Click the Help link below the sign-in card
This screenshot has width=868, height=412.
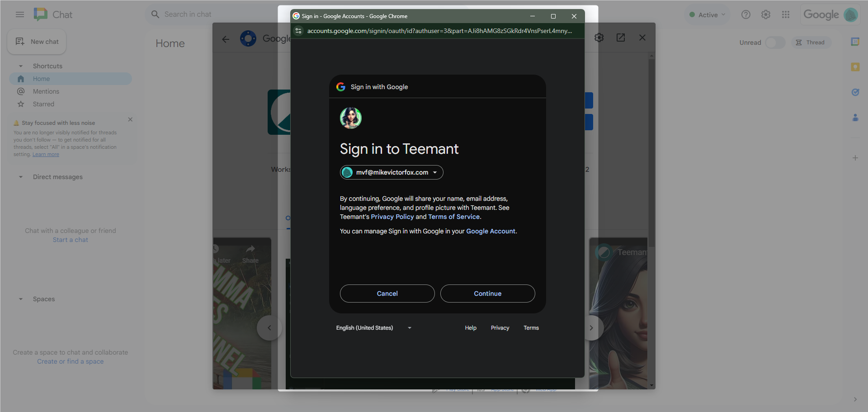point(471,328)
